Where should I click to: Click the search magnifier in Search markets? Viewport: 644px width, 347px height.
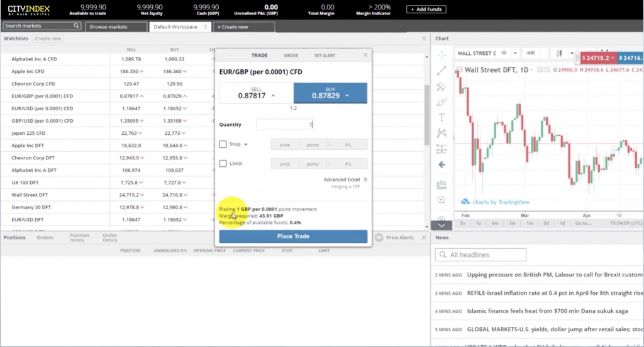[76, 26]
